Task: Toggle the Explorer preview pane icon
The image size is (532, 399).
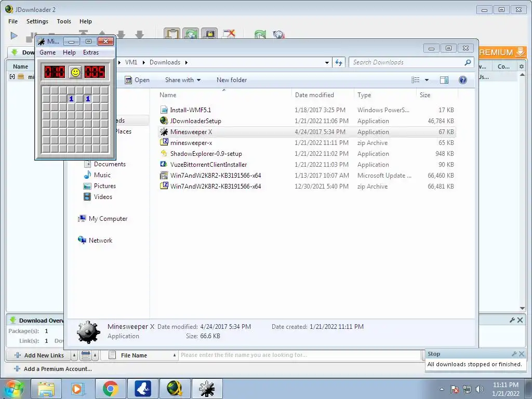Action: tap(444, 79)
